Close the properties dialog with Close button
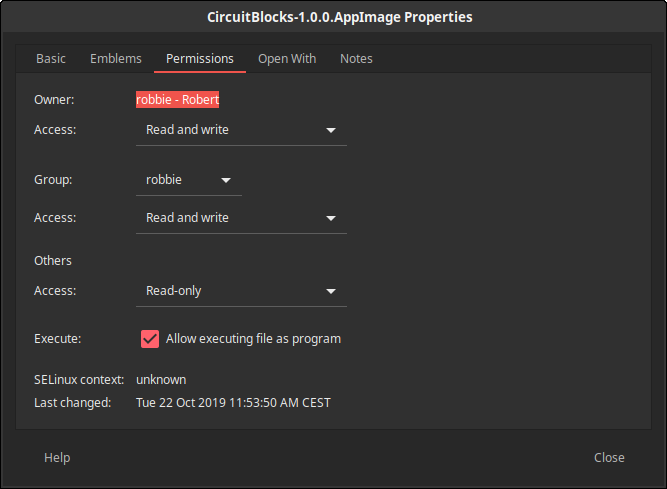 (609, 458)
